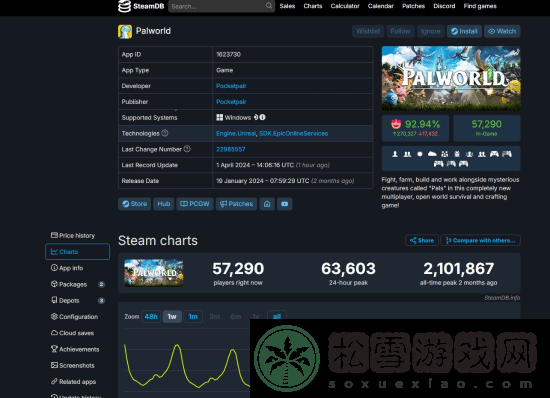550x398 pixels.
Task: Open the PCGW wiki button
Action: point(195,204)
